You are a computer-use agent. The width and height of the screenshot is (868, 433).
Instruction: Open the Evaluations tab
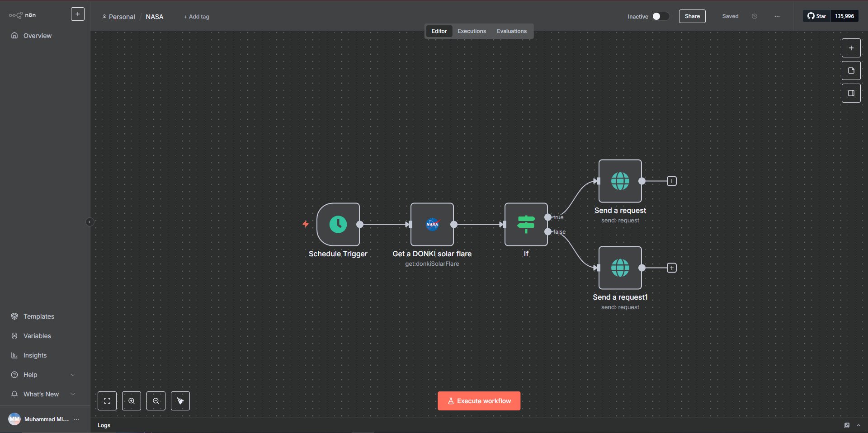pos(511,31)
